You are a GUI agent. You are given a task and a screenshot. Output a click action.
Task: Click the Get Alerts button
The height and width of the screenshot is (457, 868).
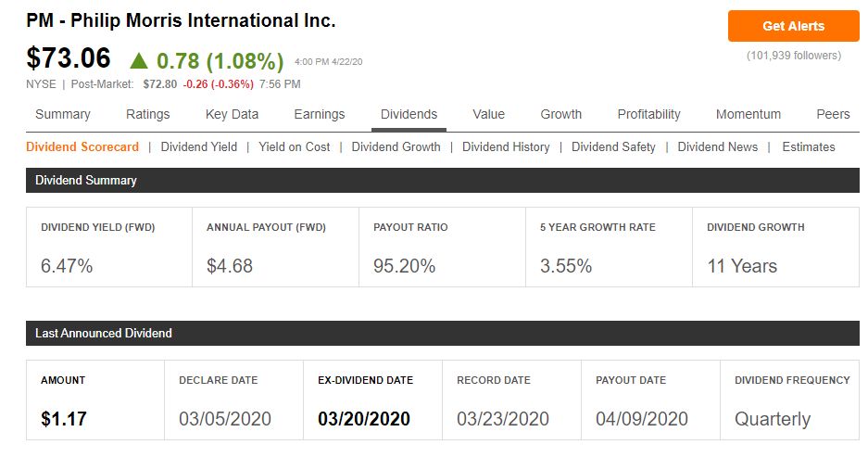click(x=793, y=26)
